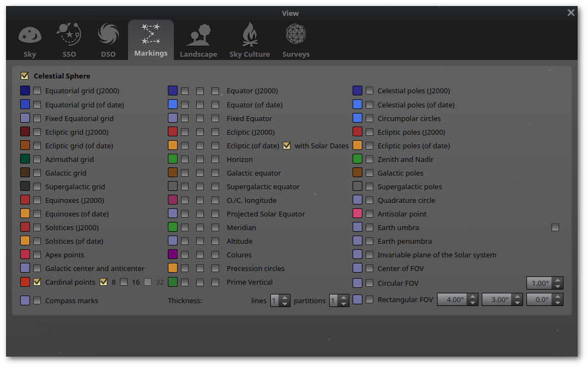
Task: Open Prime Vertical color swatch
Action: 173,282
